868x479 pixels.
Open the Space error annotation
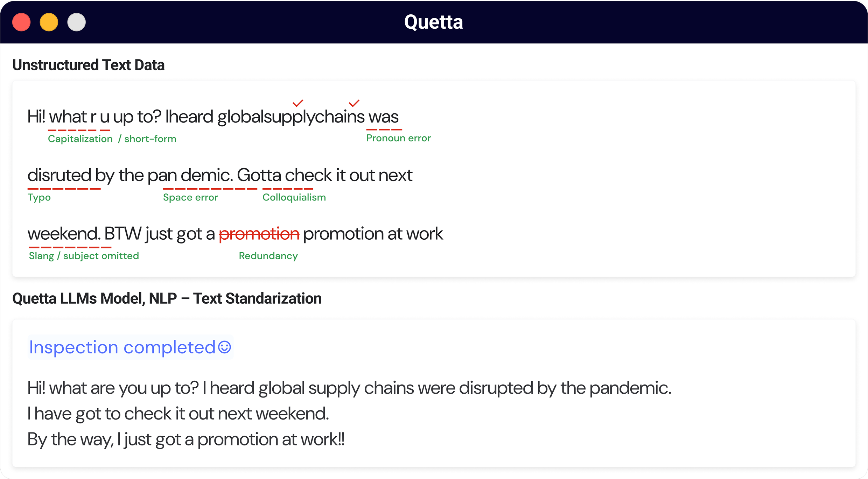pyautogui.click(x=190, y=197)
